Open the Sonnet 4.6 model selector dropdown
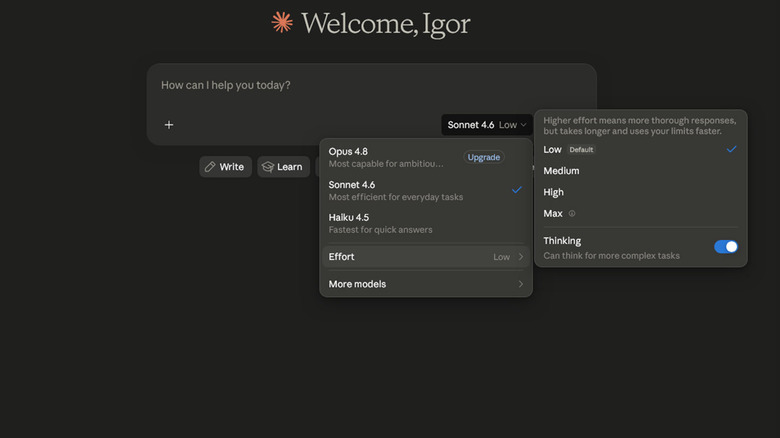780x438 pixels. [486, 125]
